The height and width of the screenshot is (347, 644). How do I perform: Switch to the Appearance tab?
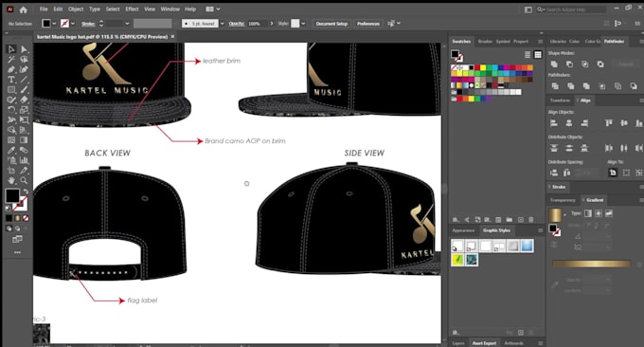tap(463, 230)
